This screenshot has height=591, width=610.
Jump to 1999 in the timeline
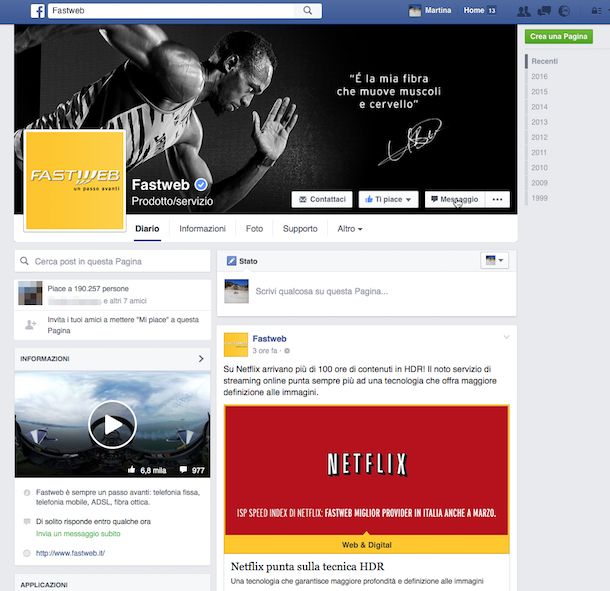click(539, 198)
